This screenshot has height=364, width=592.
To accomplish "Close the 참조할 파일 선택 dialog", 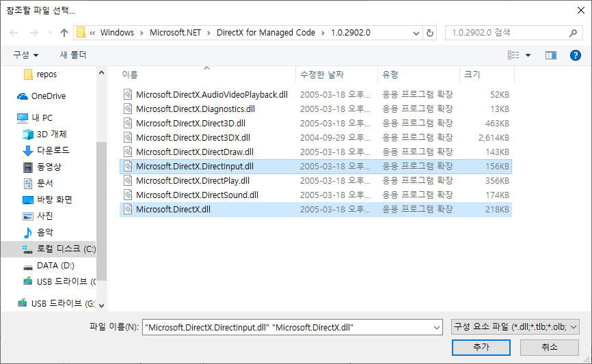I will pyautogui.click(x=581, y=10).
